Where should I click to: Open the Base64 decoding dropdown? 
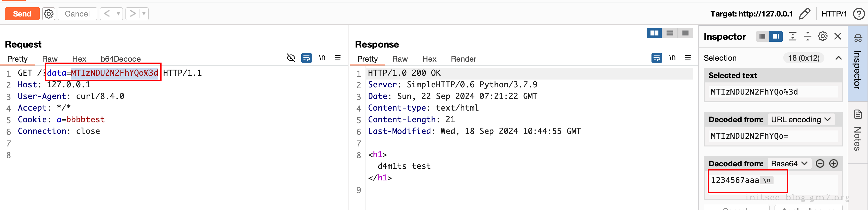tap(789, 164)
